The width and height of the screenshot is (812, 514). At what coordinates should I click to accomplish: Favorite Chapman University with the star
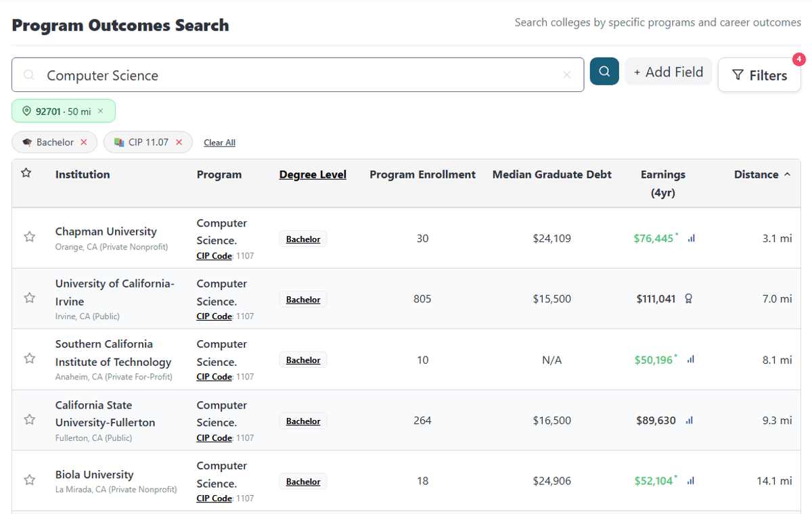point(29,237)
